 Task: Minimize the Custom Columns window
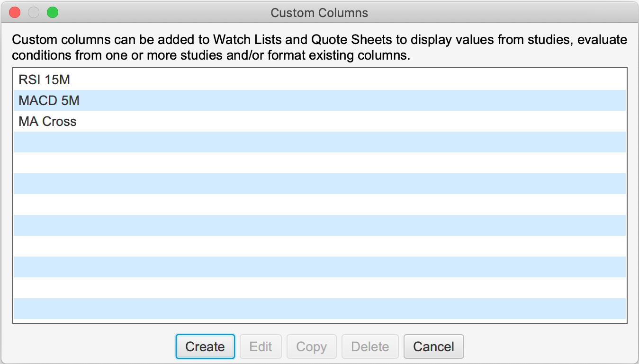tap(34, 12)
